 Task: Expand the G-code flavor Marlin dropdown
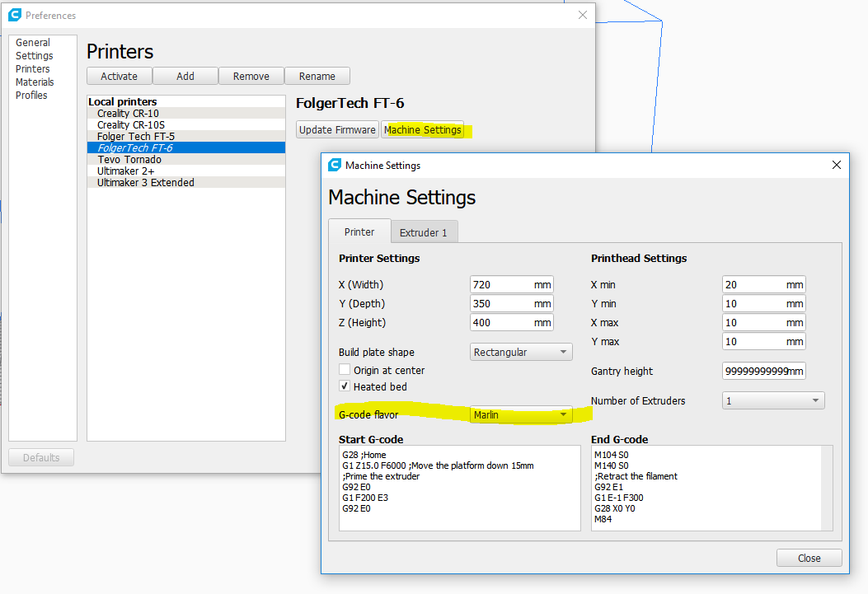coord(521,415)
